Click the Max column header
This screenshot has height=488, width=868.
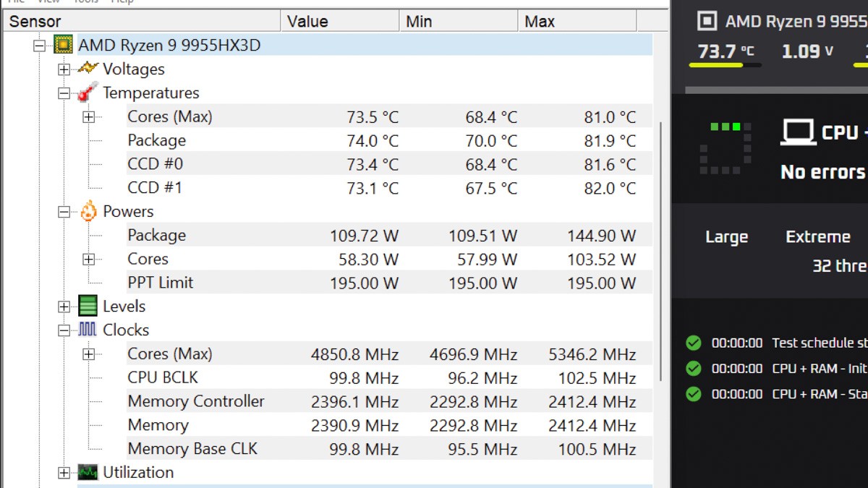(577, 21)
